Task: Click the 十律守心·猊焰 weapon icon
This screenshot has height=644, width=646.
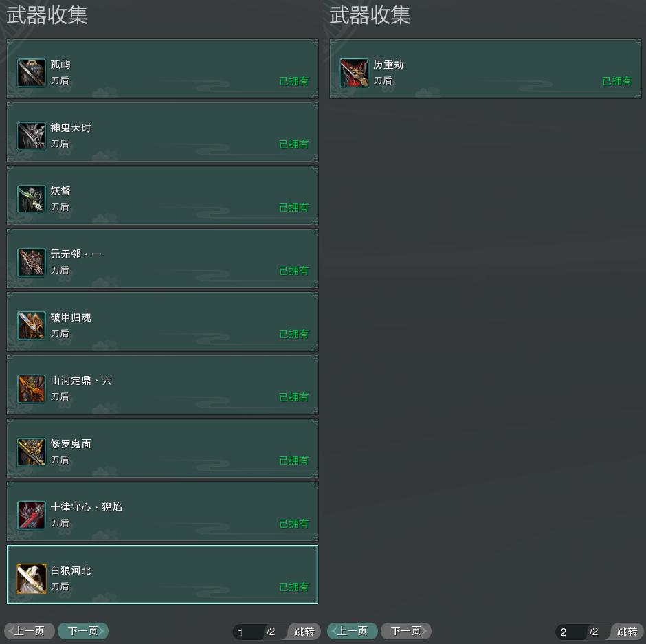Action: click(32, 515)
